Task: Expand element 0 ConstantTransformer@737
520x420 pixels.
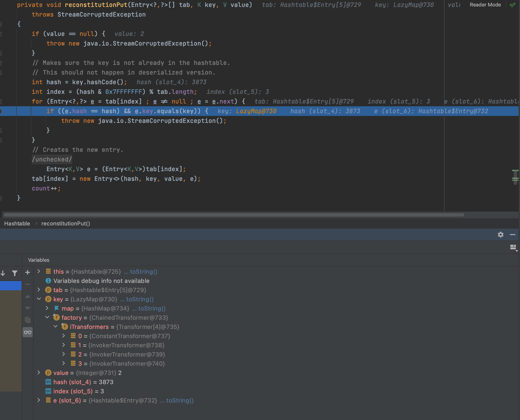Action: point(64,336)
